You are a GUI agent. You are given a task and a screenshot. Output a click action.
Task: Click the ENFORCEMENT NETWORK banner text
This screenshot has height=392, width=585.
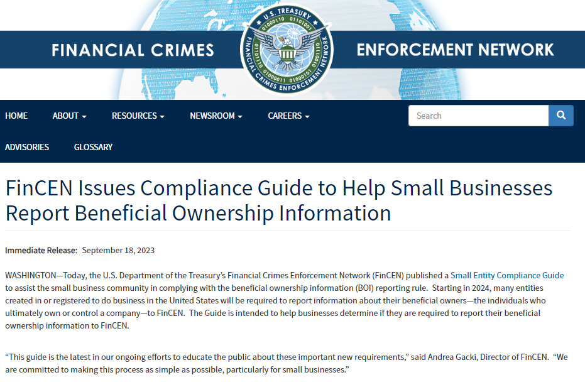[455, 50]
